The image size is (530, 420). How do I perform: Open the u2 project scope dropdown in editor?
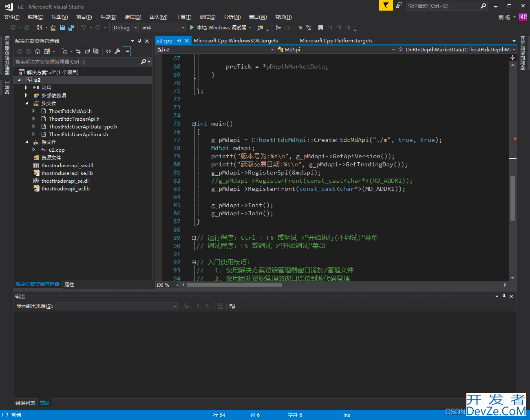pos(216,49)
